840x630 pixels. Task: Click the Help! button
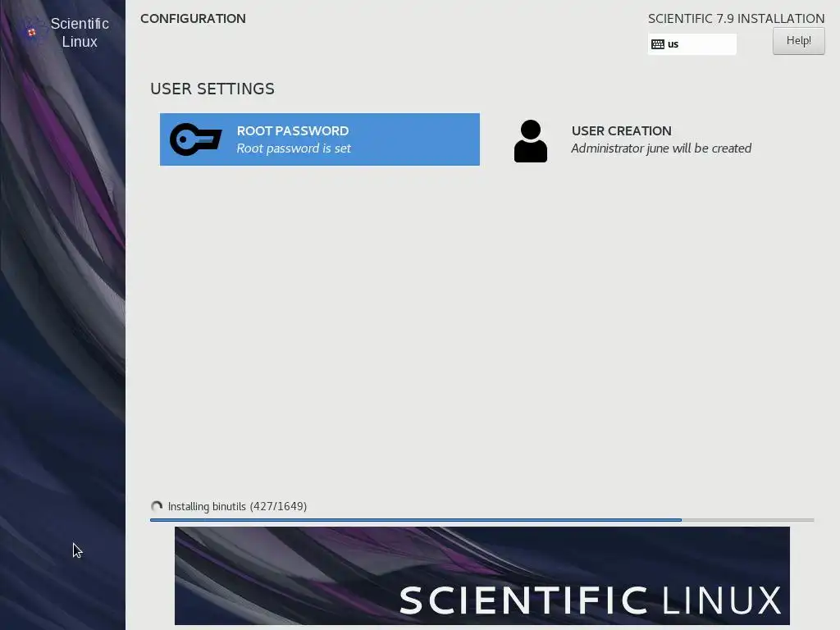coord(798,41)
